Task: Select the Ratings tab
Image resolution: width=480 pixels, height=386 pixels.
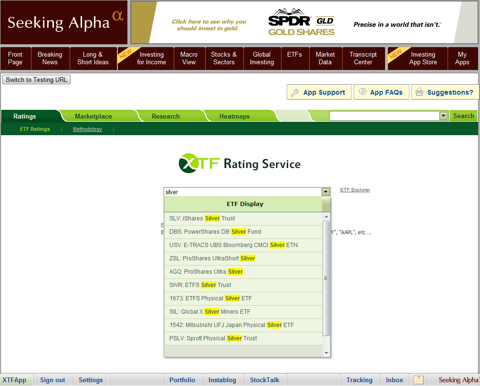Action: pos(25,116)
